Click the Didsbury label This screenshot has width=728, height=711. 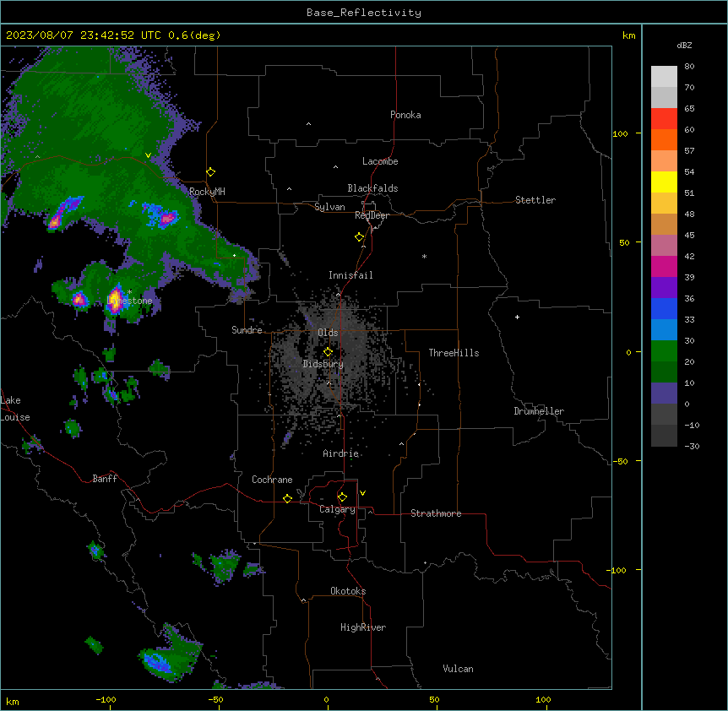[323, 364]
